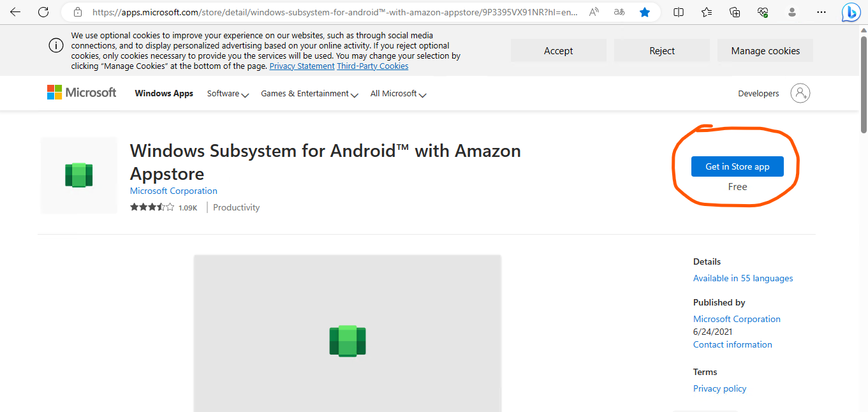Go back with the browser back arrow
868x412 pixels.
tap(15, 12)
